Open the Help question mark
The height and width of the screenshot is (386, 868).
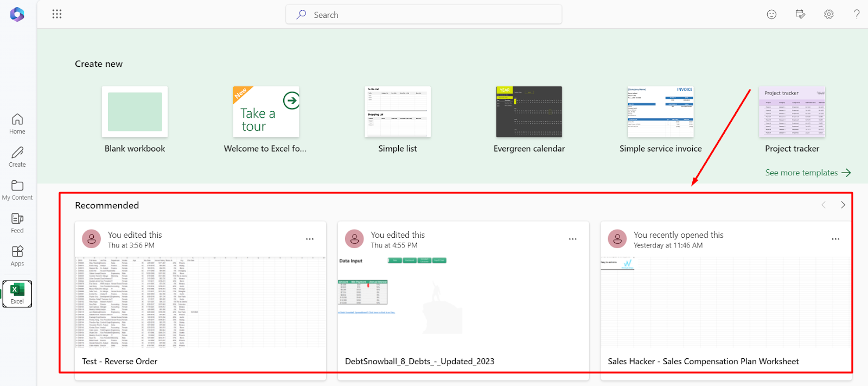tap(857, 15)
